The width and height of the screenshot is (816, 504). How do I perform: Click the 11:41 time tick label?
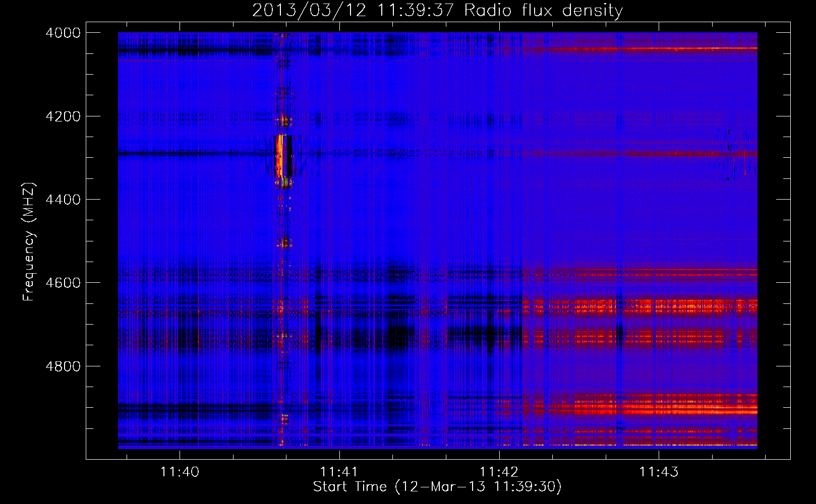click(339, 472)
